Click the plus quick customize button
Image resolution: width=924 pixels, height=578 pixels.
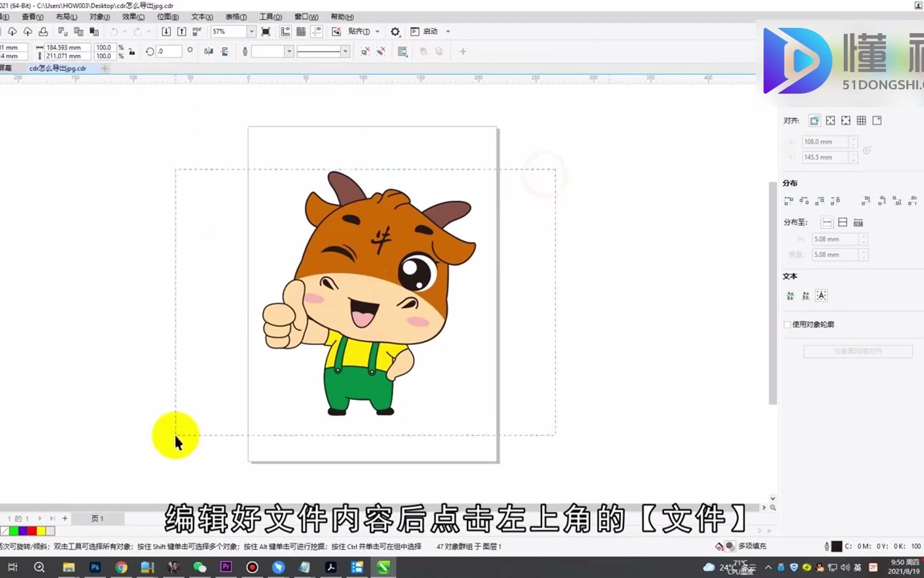coord(463,51)
